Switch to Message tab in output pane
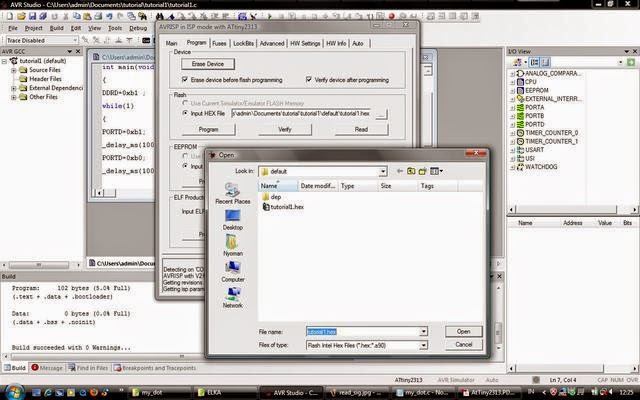 click(47, 368)
